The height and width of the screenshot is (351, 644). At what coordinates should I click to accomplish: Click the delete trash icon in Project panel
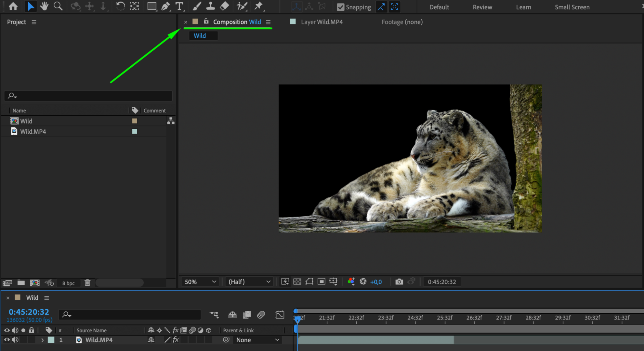tap(87, 283)
